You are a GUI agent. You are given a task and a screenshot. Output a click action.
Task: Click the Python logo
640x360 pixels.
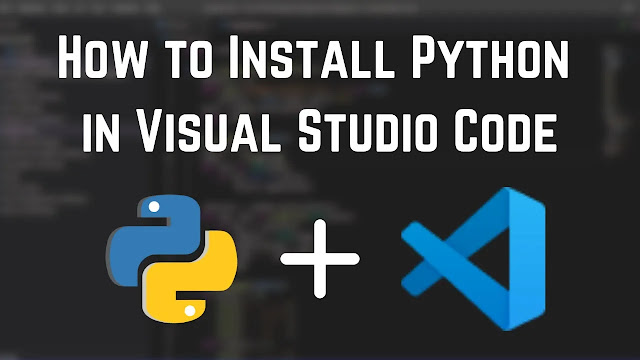tap(172, 259)
